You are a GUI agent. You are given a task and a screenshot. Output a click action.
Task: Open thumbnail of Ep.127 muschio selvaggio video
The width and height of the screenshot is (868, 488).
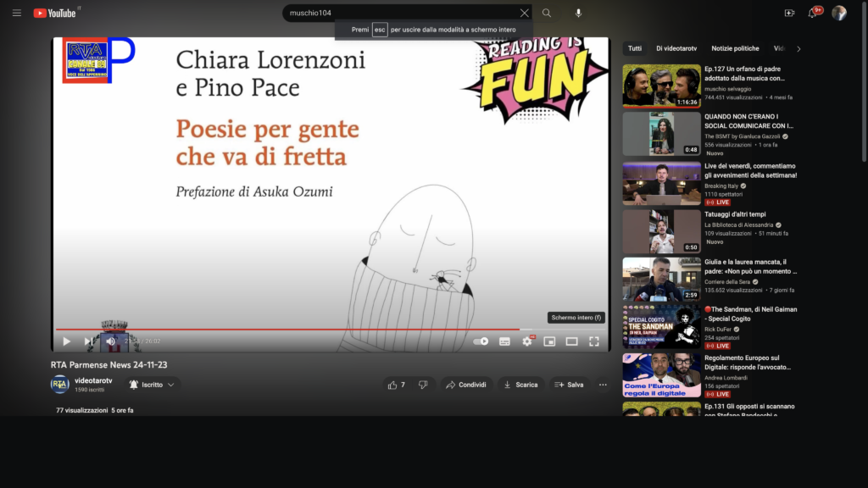click(661, 86)
